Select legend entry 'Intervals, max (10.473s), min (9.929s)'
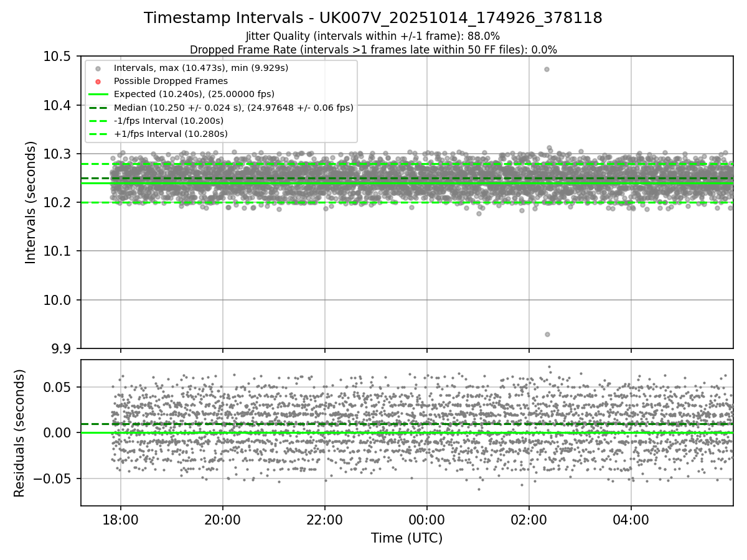The width and height of the screenshot is (747, 560). click(x=201, y=68)
